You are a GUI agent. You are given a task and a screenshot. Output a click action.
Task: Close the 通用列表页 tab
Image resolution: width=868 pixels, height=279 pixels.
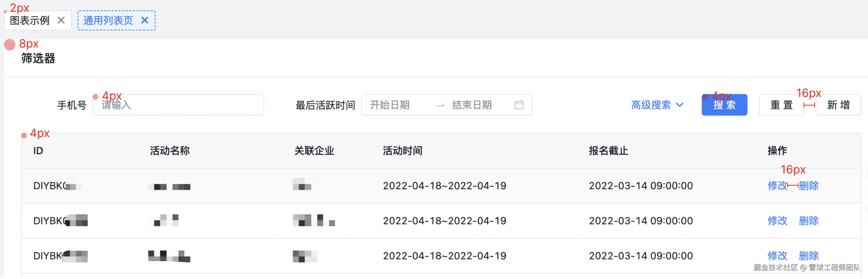coord(145,20)
